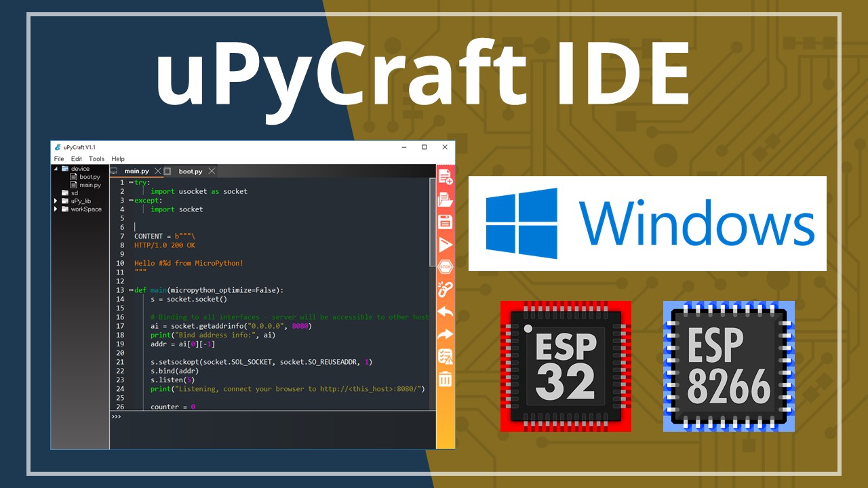Viewport: 868px width, 488px height.
Task: Save the current script with the Save icon
Action: [444, 221]
